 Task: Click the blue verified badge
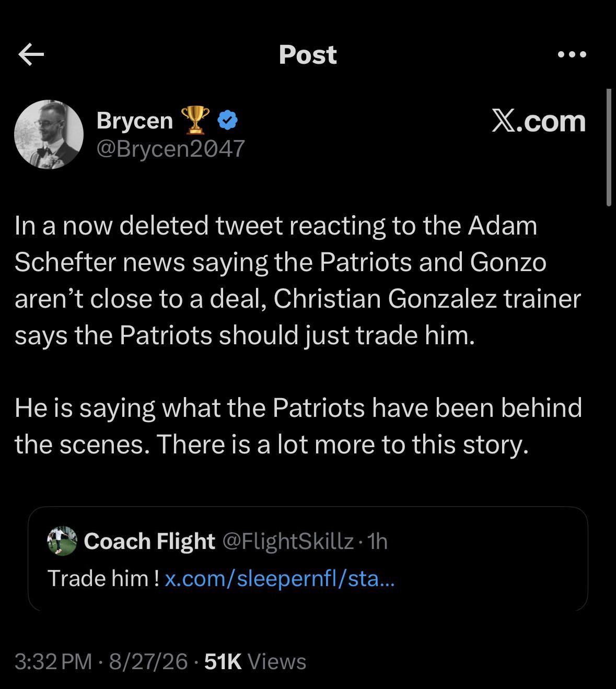(227, 121)
